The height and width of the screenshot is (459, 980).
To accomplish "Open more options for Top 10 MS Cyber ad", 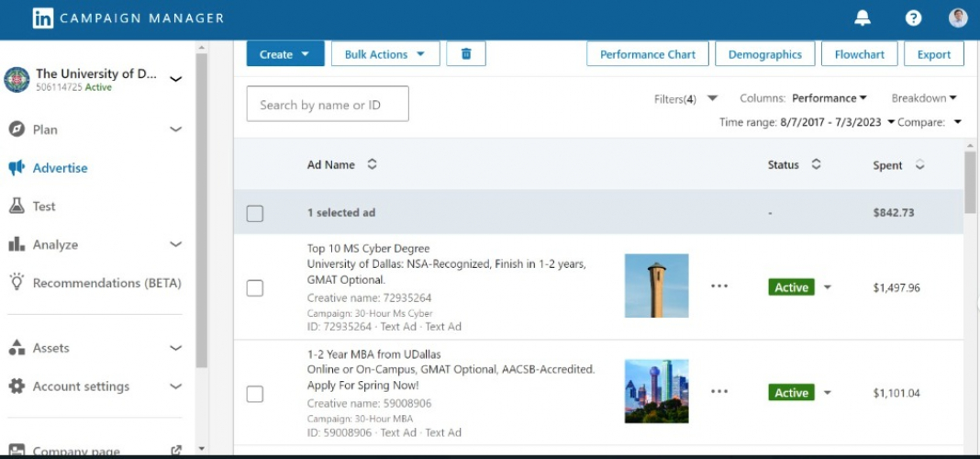I will 719,285.
